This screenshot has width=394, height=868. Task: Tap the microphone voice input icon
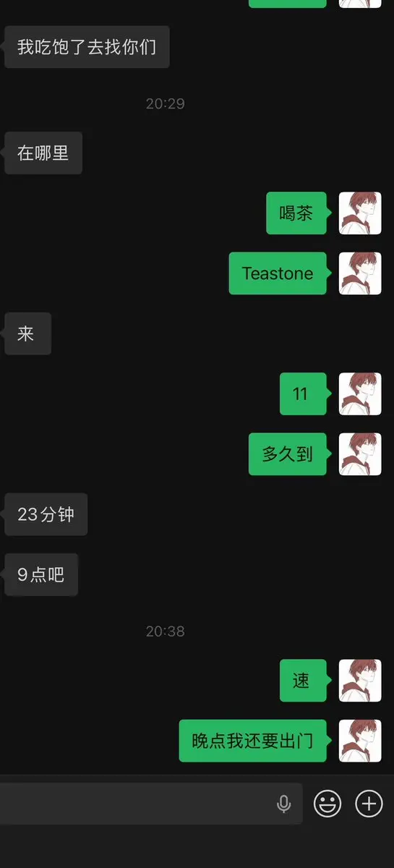[284, 804]
